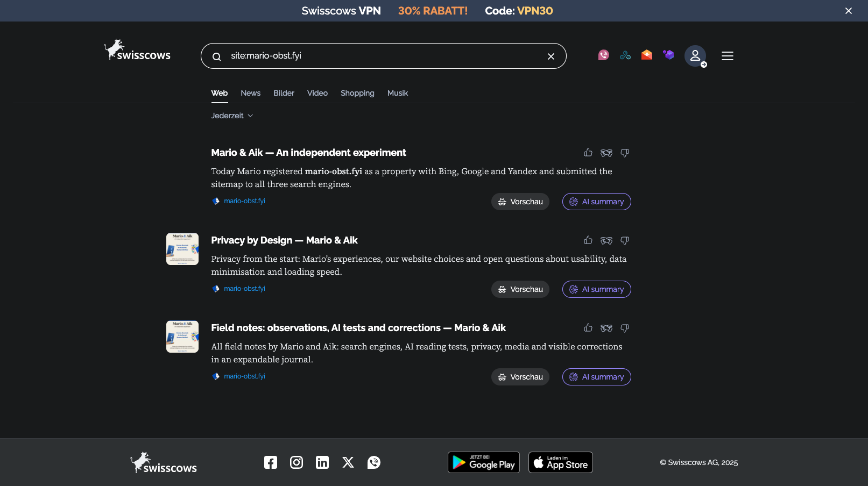The height and width of the screenshot is (486, 868).
Task: Switch to the News tab
Action: (250, 93)
